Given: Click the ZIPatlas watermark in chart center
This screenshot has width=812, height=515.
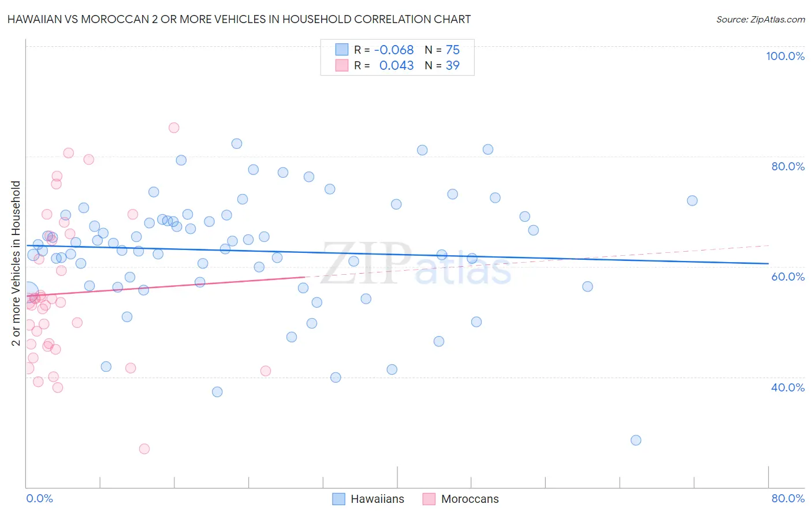Looking at the screenshot, I should coord(416,263).
